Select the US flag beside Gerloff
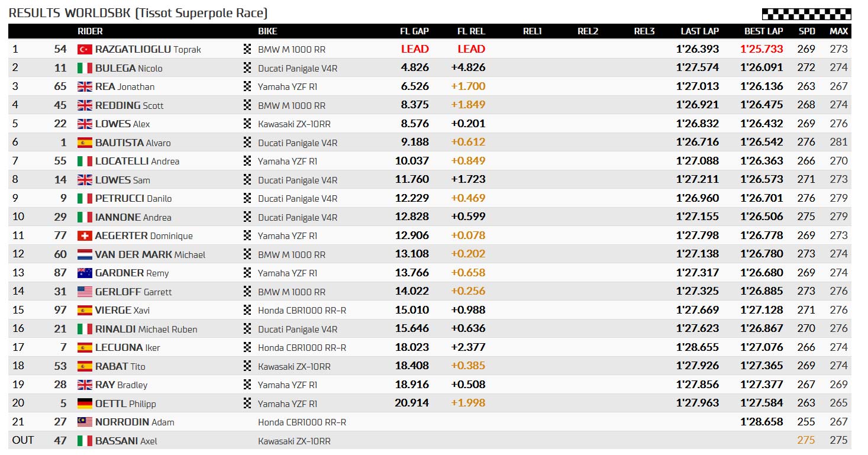 pyautogui.click(x=85, y=292)
